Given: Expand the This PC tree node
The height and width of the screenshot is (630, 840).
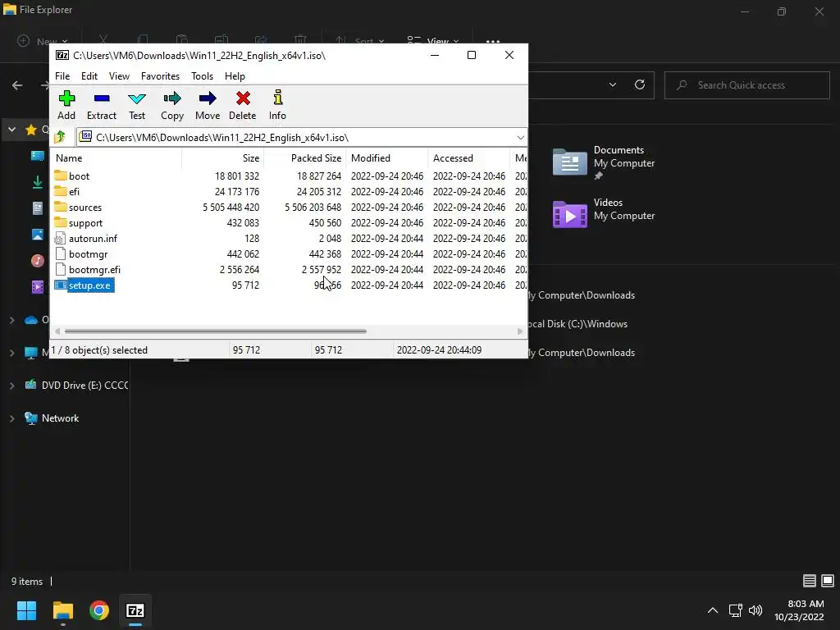Looking at the screenshot, I should pos(11,353).
